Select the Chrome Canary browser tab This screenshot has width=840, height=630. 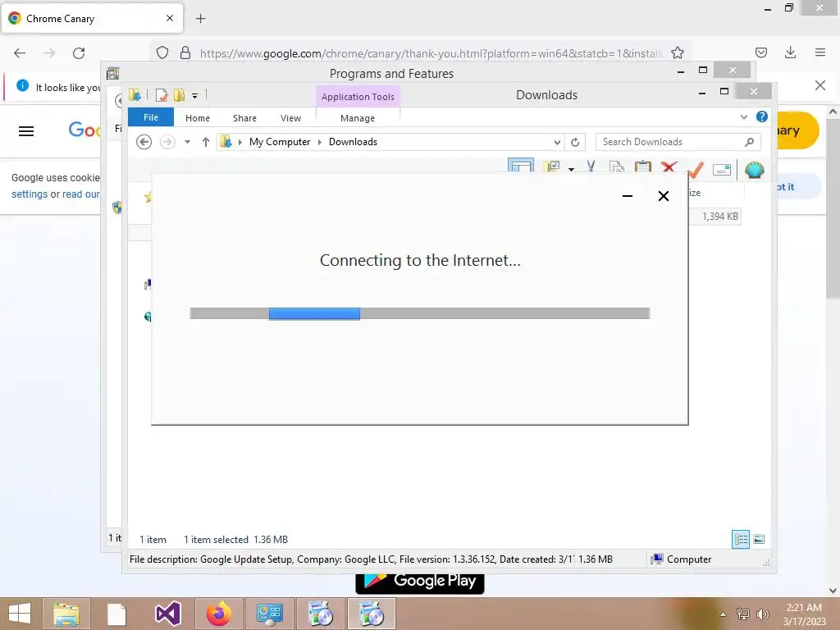click(92, 19)
